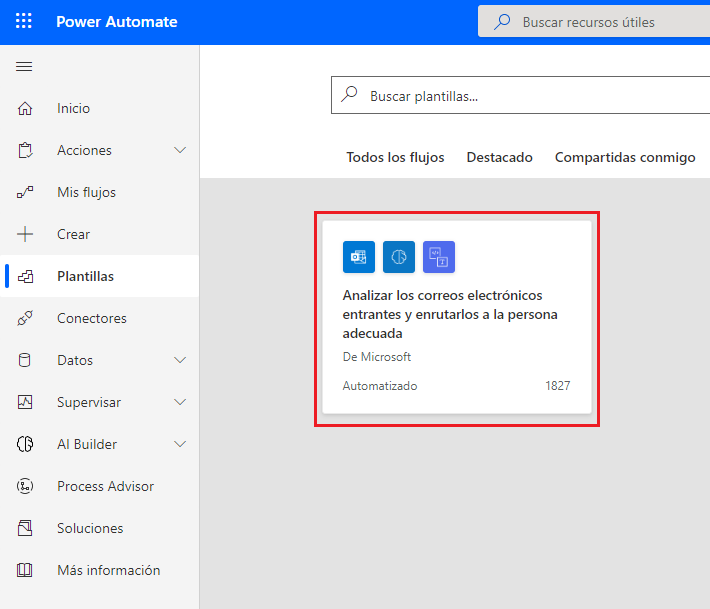This screenshot has height=609, width=710.
Task: Expand the AI Builder menu chevron
Action: point(180,444)
